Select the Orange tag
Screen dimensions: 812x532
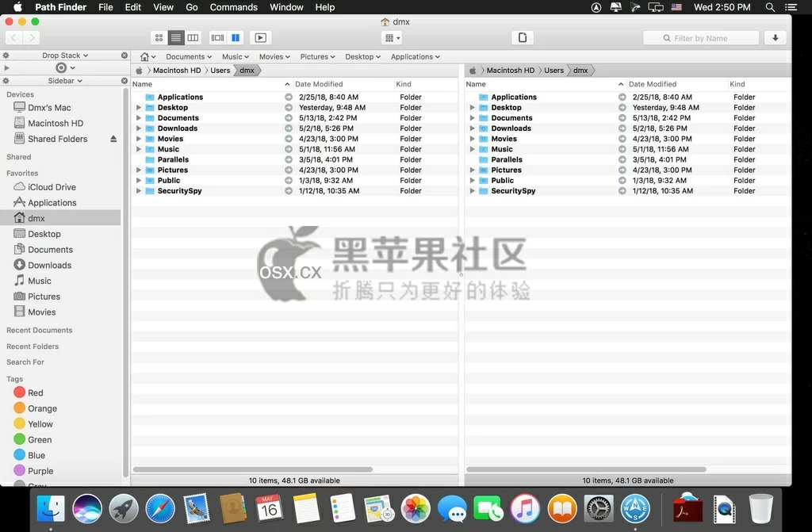coord(43,408)
